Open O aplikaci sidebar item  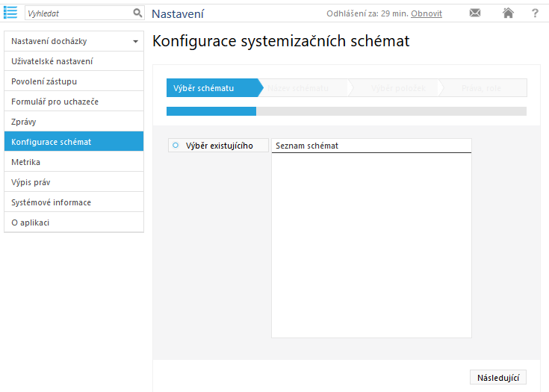74,223
